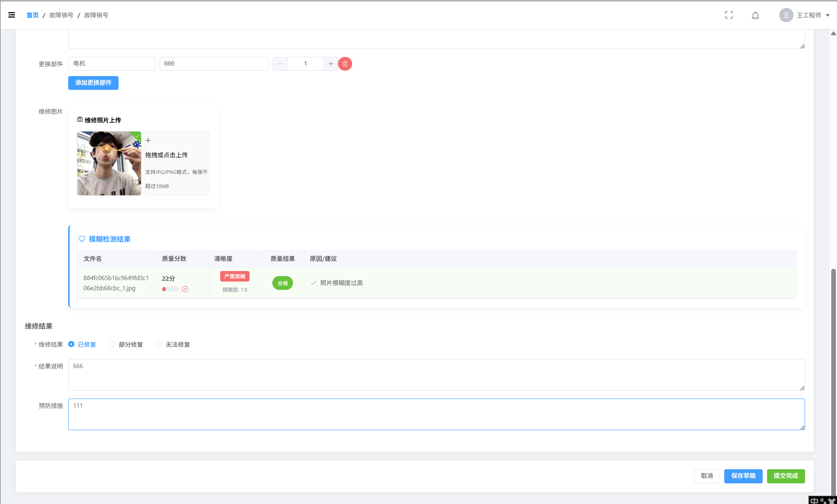Select 已修复 repair result option
Image resolution: width=837 pixels, height=504 pixels.
pyautogui.click(x=71, y=344)
